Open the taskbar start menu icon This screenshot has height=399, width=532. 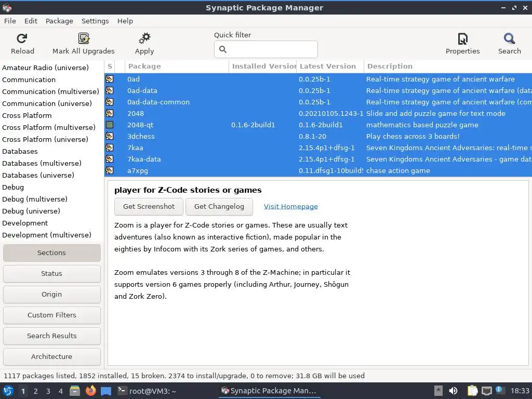(8, 391)
